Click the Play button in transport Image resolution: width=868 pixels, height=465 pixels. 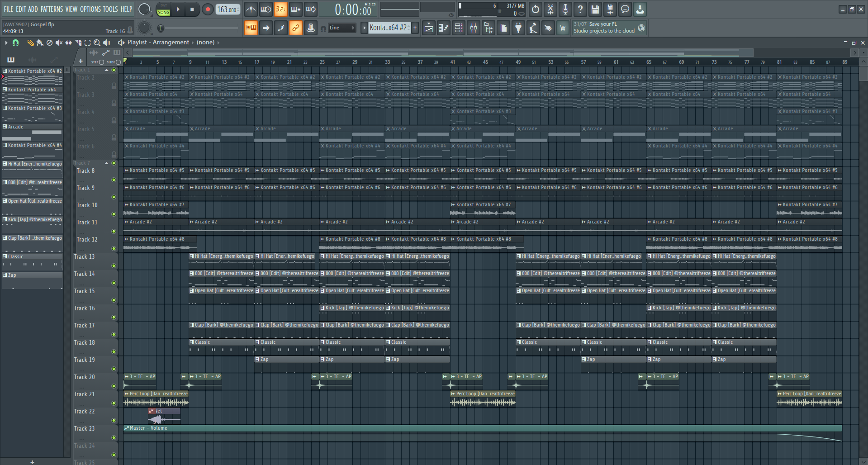tap(178, 9)
